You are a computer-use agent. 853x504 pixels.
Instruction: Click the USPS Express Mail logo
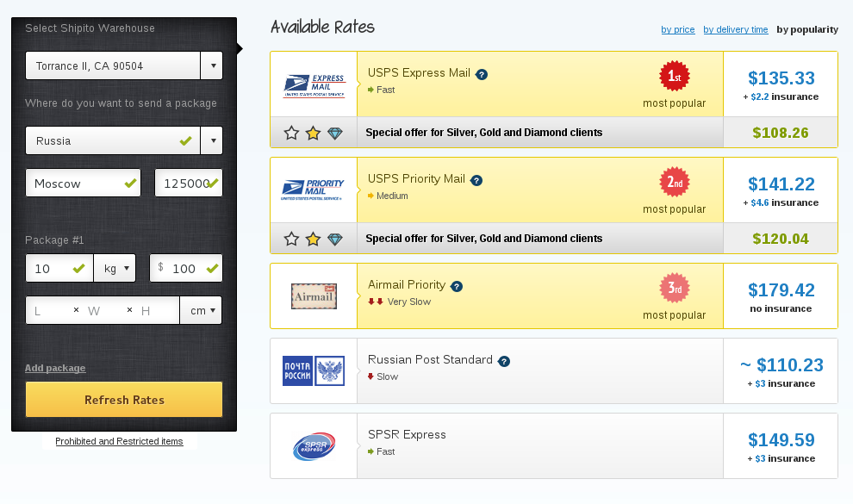314,84
